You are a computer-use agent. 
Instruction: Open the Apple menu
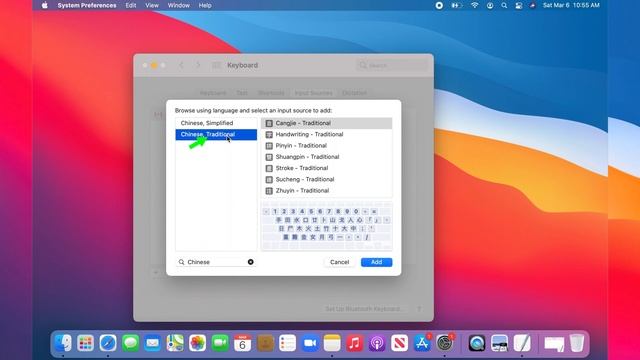(x=44, y=5)
